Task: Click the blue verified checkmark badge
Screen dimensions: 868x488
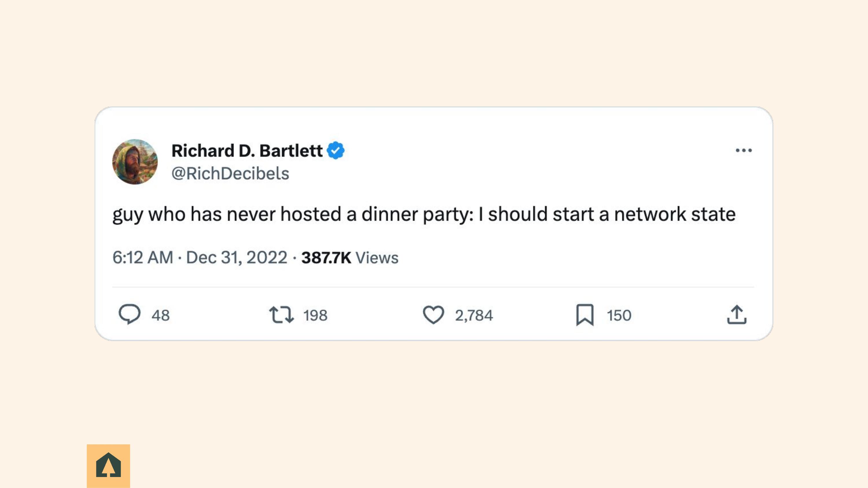Action: pos(336,150)
